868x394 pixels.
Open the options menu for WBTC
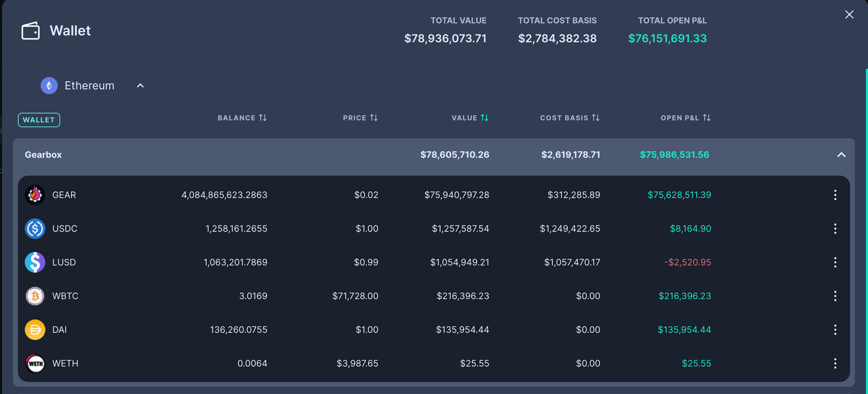click(x=835, y=296)
